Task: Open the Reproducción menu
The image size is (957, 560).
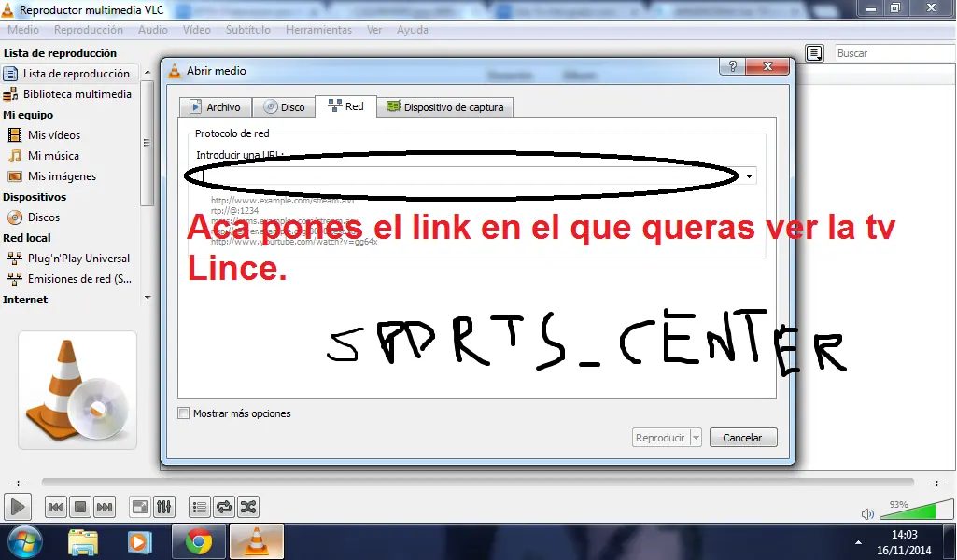Action: [89, 30]
